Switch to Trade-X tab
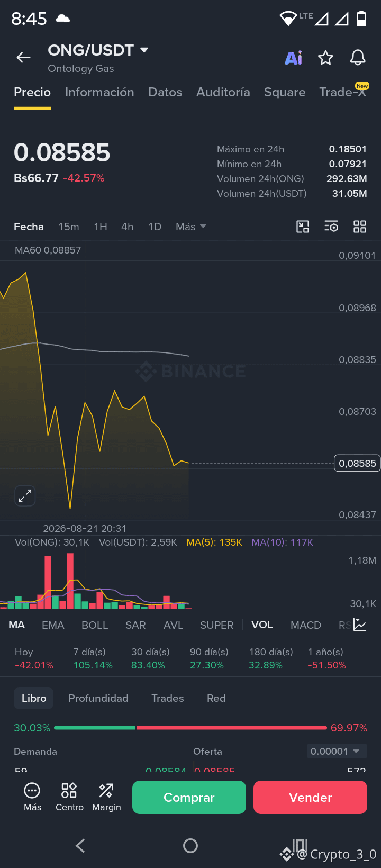381x868 pixels. point(343,92)
